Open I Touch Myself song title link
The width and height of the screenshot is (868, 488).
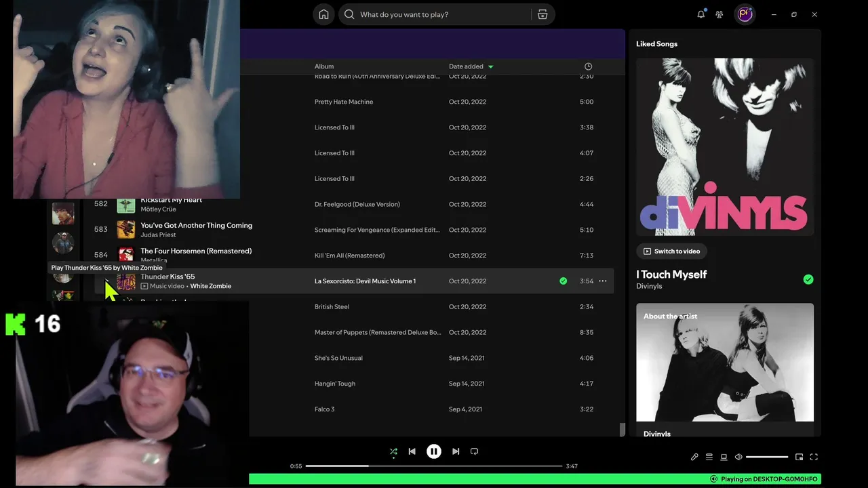pyautogui.click(x=671, y=274)
